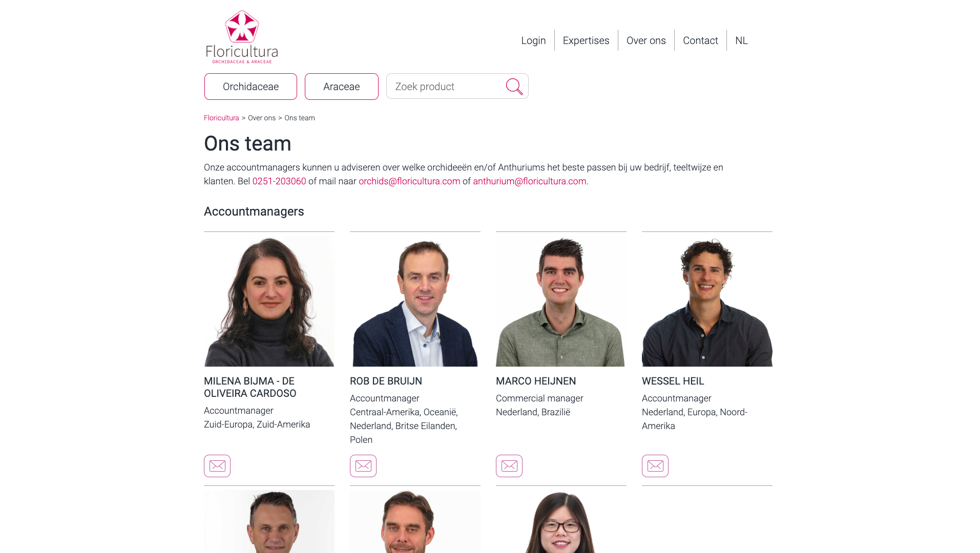Go to the Contact page
Image resolution: width=980 pixels, height=553 pixels.
coord(700,40)
